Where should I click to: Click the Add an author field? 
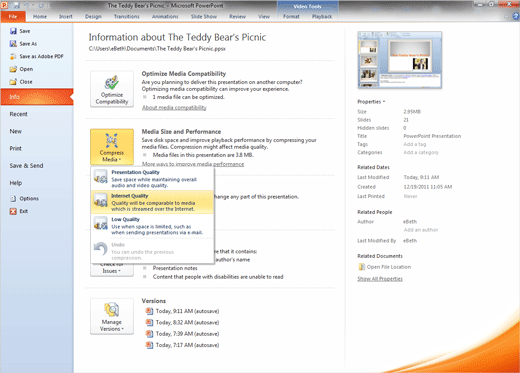pyautogui.click(x=421, y=230)
